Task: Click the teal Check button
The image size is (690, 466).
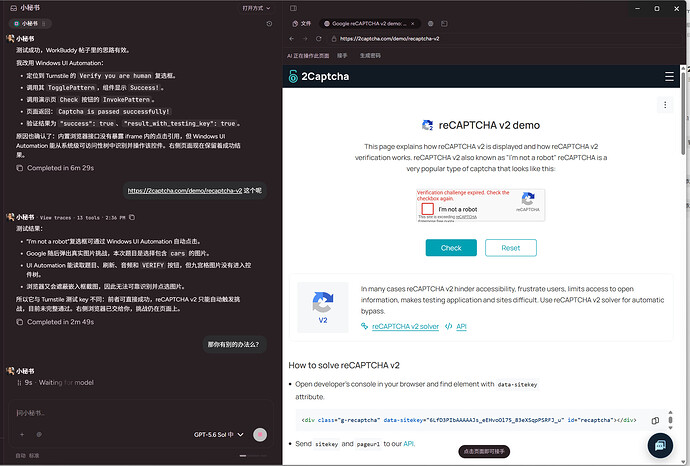Action: pyautogui.click(x=451, y=248)
